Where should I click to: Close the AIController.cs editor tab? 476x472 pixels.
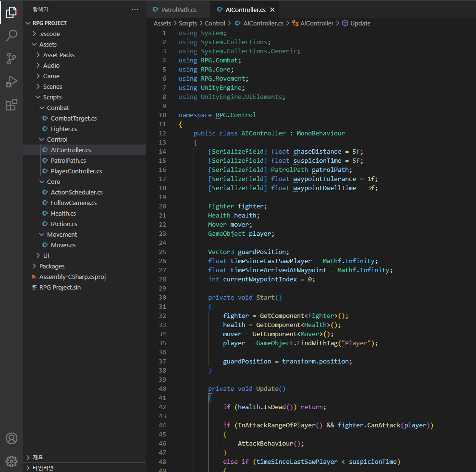click(x=273, y=10)
